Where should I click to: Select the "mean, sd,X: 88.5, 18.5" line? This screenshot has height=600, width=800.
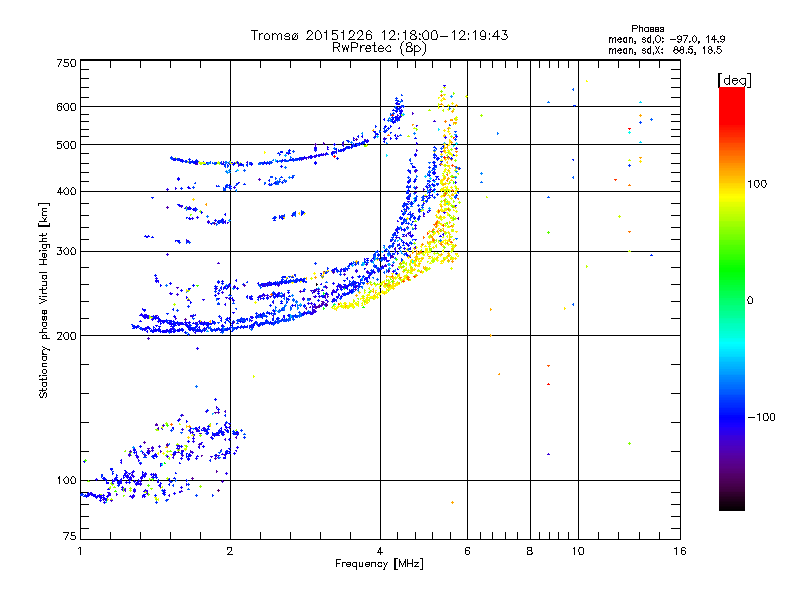pos(665,51)
